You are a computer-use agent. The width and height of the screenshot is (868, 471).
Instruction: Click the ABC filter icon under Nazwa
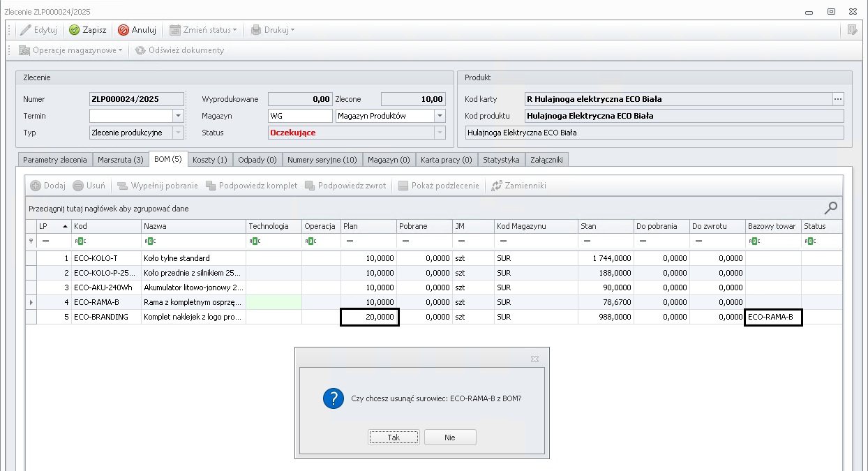click(x=149, y=241)
